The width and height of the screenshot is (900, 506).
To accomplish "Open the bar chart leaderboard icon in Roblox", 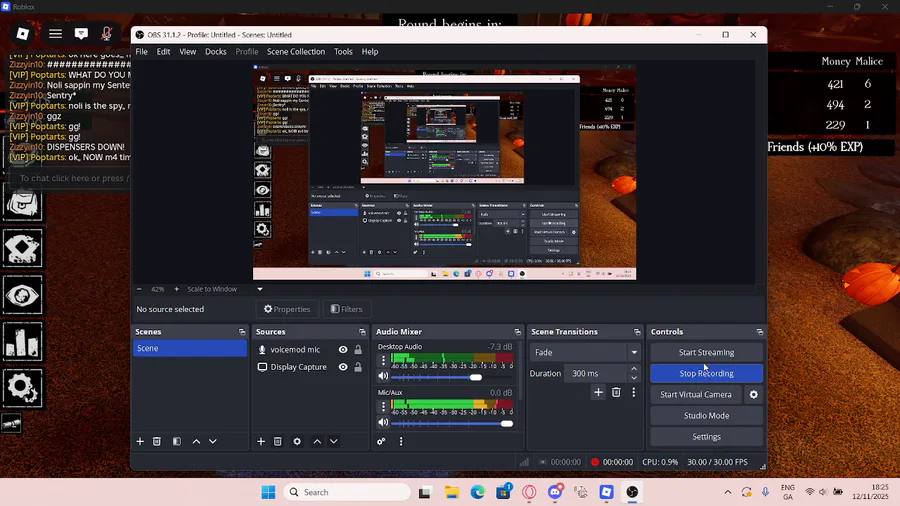I will coord(22,342).
